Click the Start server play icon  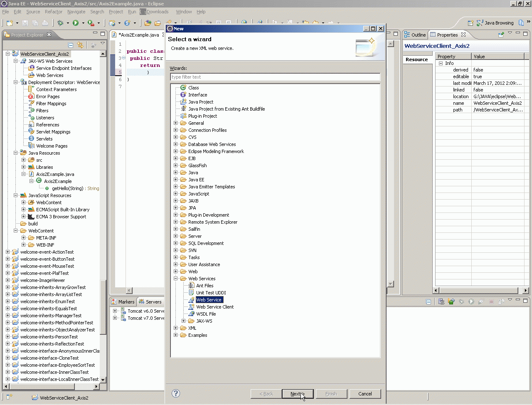click(x=471, y=301)
